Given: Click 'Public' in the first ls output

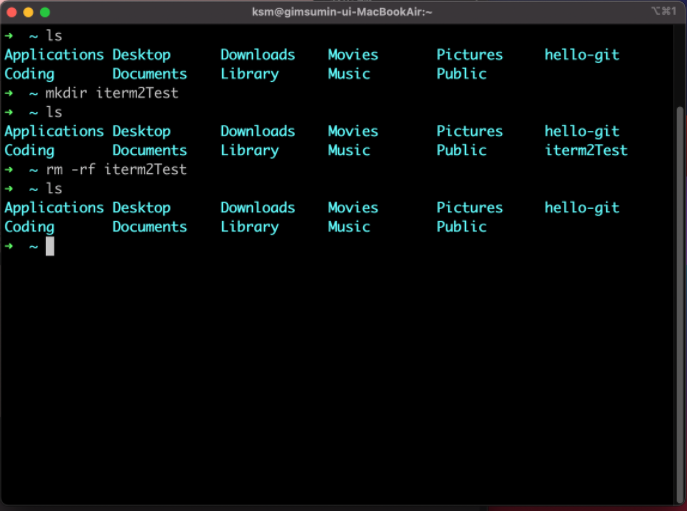Looking at the screenshot, I should point(461,74).
